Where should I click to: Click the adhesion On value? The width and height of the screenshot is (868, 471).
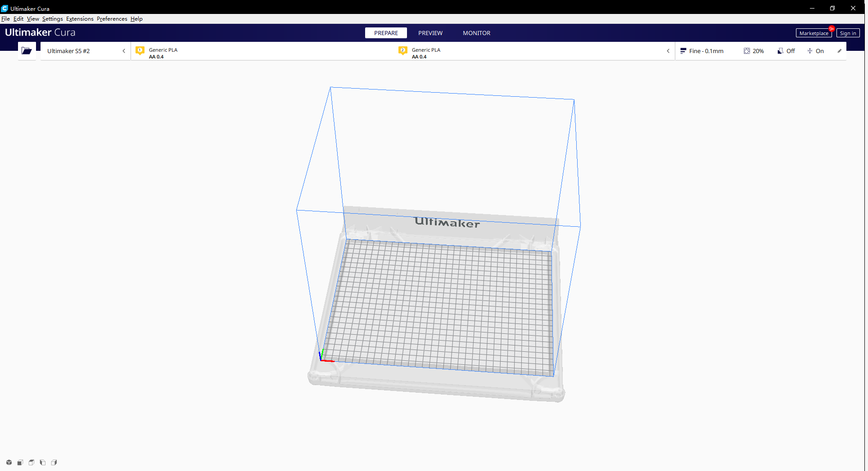[x=820, y=51]
